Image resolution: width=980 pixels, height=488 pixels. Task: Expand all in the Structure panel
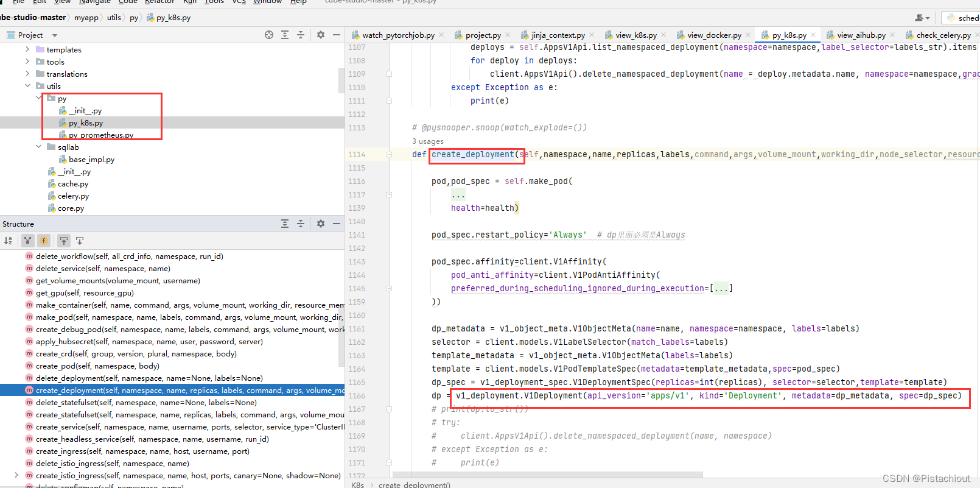(x=285, y=224)
